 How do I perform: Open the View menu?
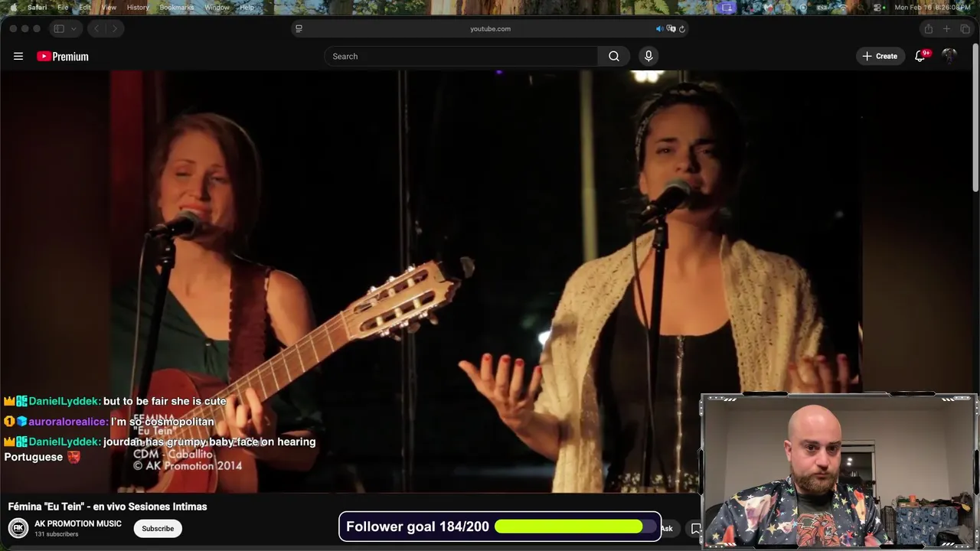point(109,7)
